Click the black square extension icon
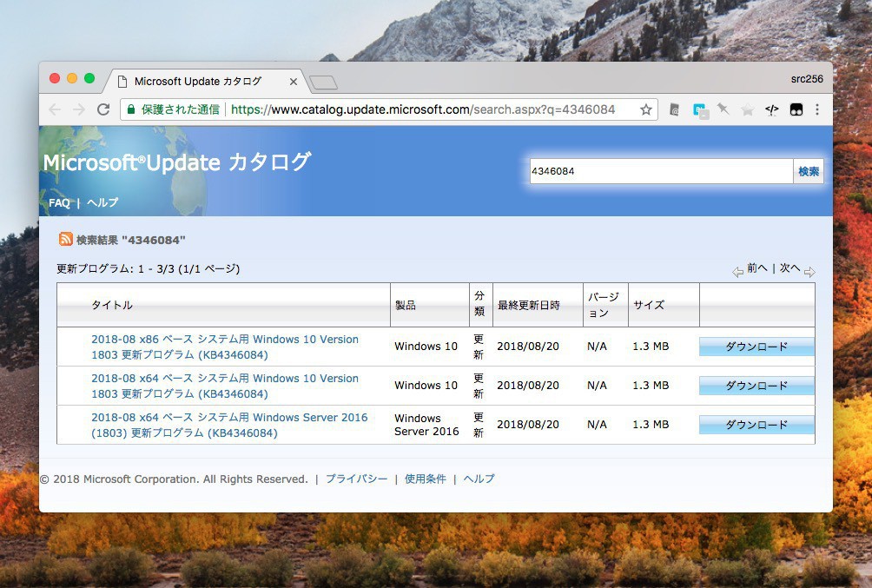The height and width of the screenshot is (588, 872). (796, 109)
